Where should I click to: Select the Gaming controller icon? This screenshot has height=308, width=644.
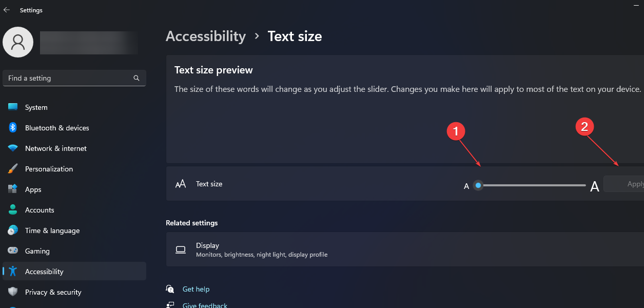click(x=13, y=251)
